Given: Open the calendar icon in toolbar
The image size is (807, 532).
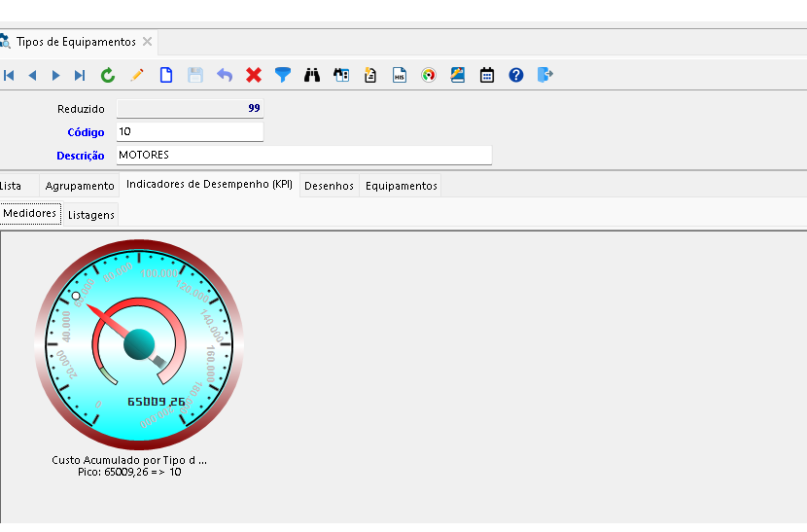Looking at the screenshot, I should coord(487,75).
